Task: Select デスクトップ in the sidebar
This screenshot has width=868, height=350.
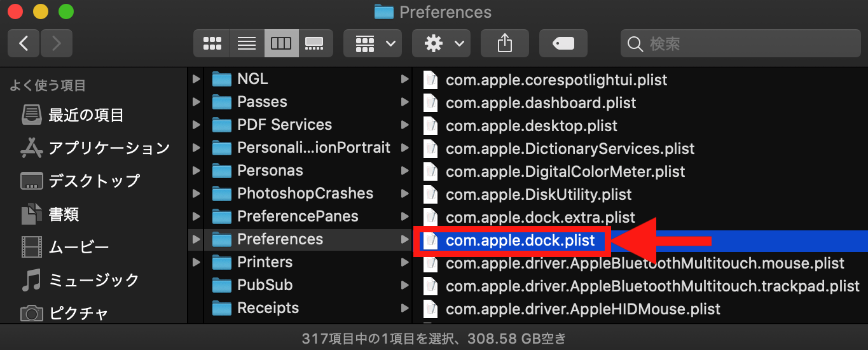Action: pos(93,181)
